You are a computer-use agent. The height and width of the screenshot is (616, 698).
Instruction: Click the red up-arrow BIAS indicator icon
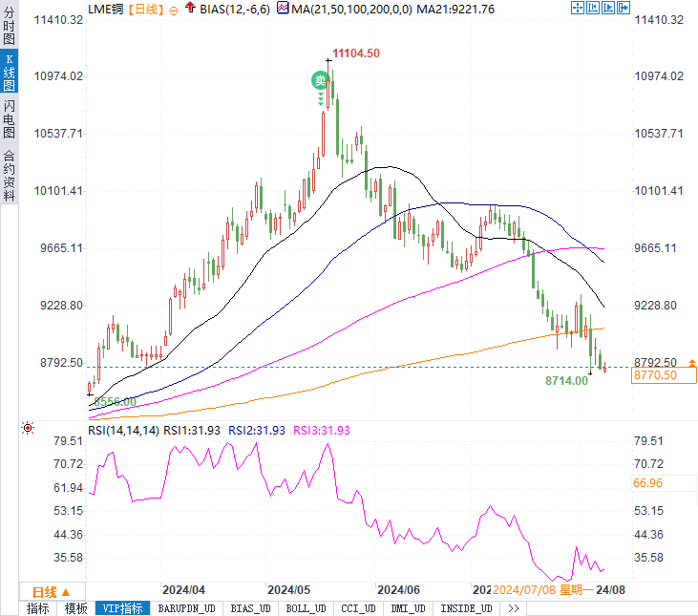(190, 7)
